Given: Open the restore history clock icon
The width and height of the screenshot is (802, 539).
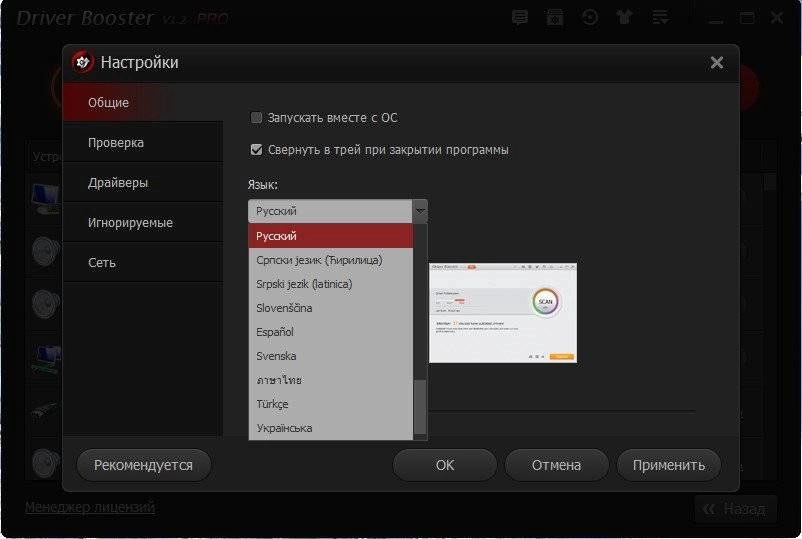Looking at the screenshot, I should pos(590,18).
